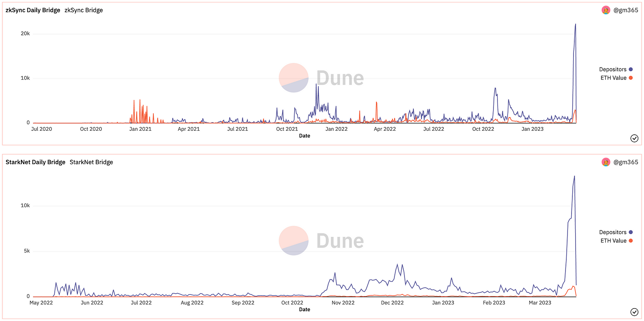Open the zkSync Daily Bridge title link
The width and height of the screenshot is (644, 321).
33,10
